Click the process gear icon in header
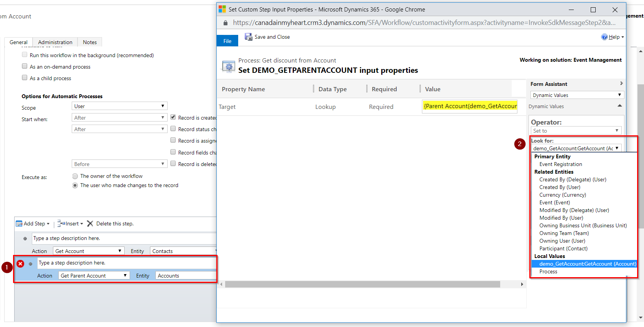The width and height of the screenshot is (644, 327). click(229, 66)
